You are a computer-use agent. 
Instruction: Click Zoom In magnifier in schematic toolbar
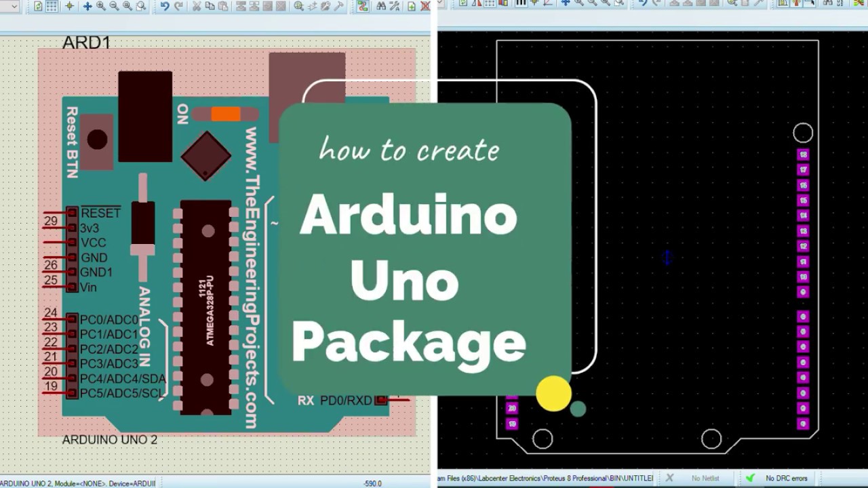coord(100,6)
